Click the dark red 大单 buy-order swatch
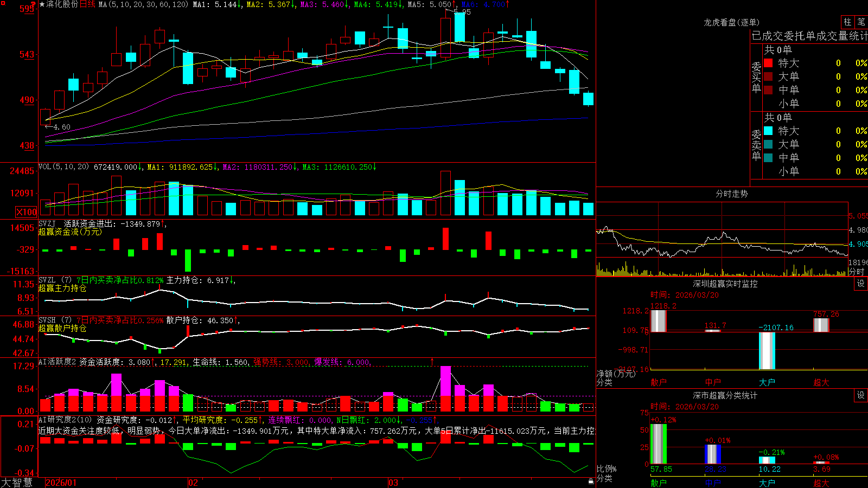This screenshot has width=868, height=488. point(768,76)
